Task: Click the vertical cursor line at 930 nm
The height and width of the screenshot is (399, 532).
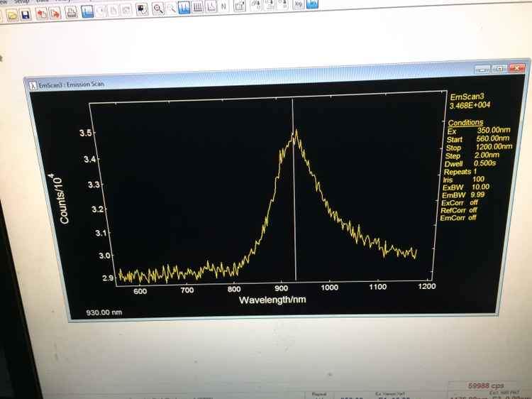Action: click(x=294, y=190)
